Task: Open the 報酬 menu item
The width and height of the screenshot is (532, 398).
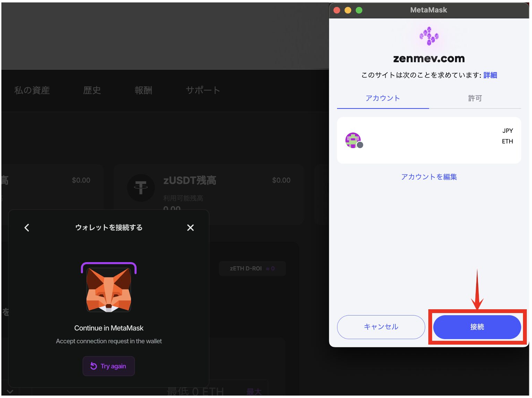Action: (143, 90)
